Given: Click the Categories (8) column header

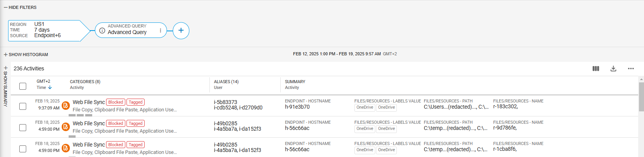Looking at the screenshot, I should [x=85, y=82].
